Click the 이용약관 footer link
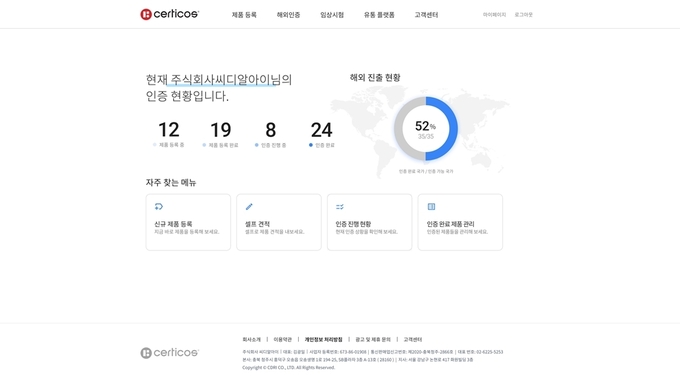Viewport: 680px width, 383px height. 283,340
